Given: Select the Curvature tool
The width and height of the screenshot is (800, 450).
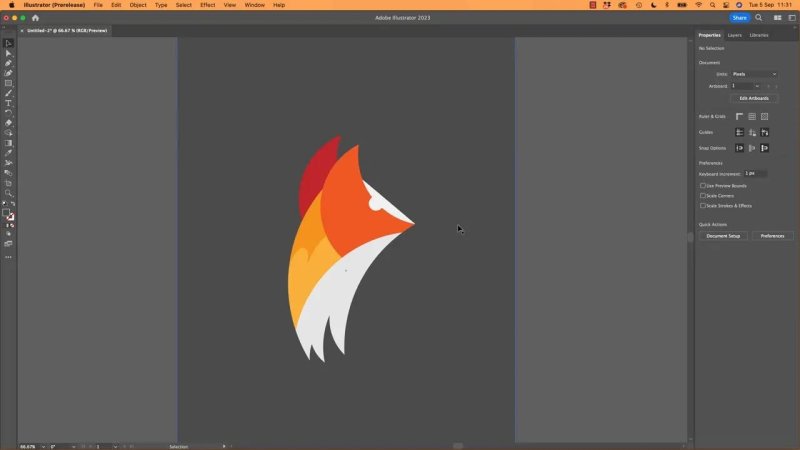Looking at the screenshot, I should coord(8,73).
